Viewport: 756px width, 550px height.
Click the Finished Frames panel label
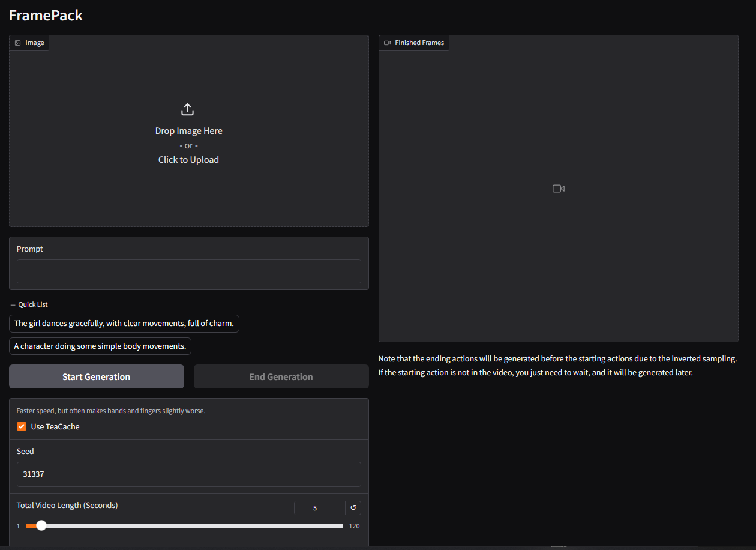[414, 43]
